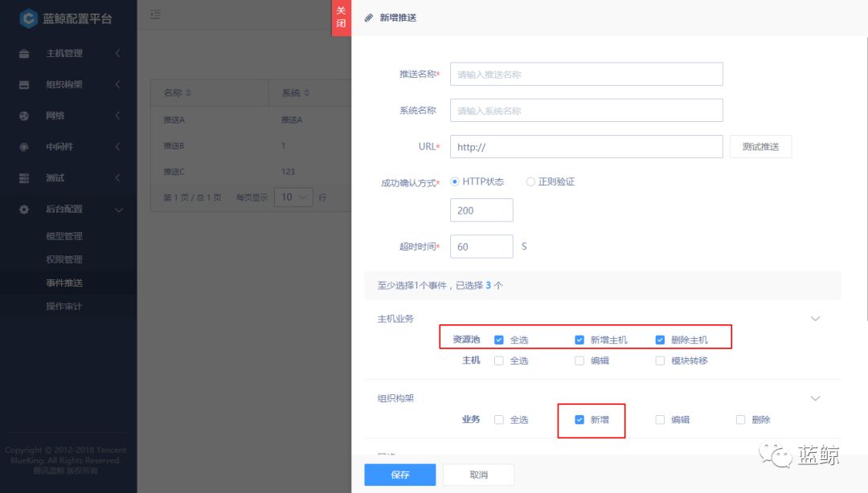Select the 测试 test sidebar icon
The width and height of the screenshot is (868, 493).
coord(23,178)
